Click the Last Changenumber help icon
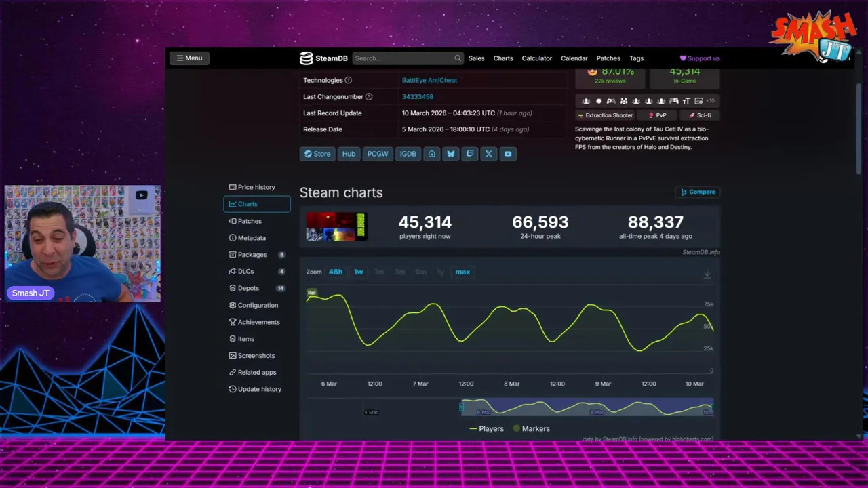 [368, 96]
